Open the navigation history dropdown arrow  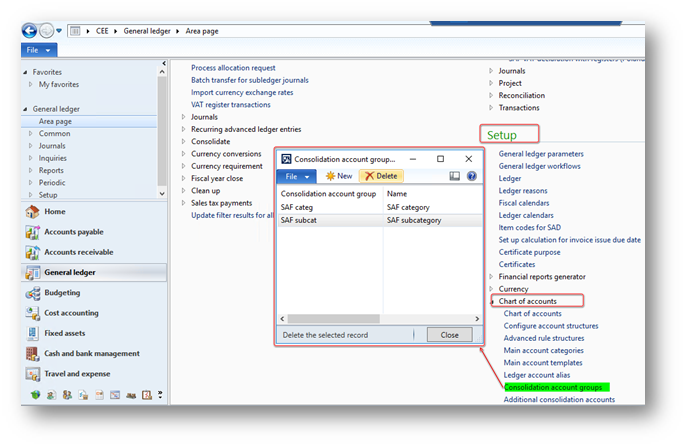[x=59, y=31]
